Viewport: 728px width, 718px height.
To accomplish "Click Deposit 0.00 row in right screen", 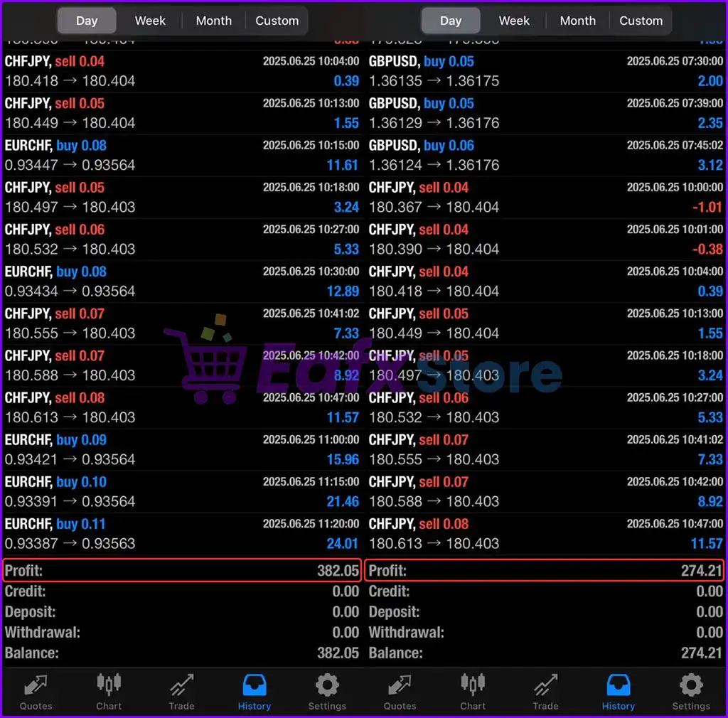I will click(x=546, y=612).
